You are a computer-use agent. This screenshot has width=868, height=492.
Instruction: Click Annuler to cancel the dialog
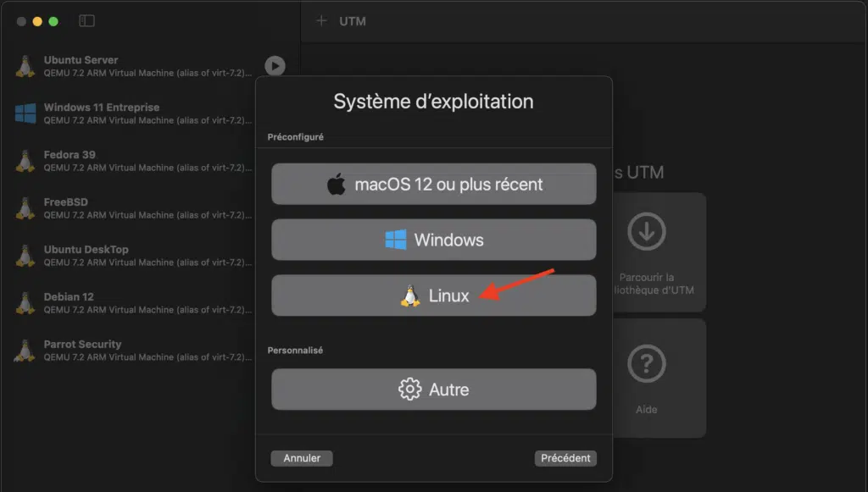[302, 458]
